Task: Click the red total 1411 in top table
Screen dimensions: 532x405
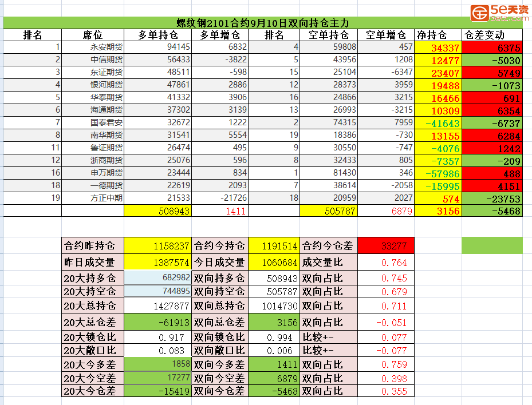Action: (220, 211)
